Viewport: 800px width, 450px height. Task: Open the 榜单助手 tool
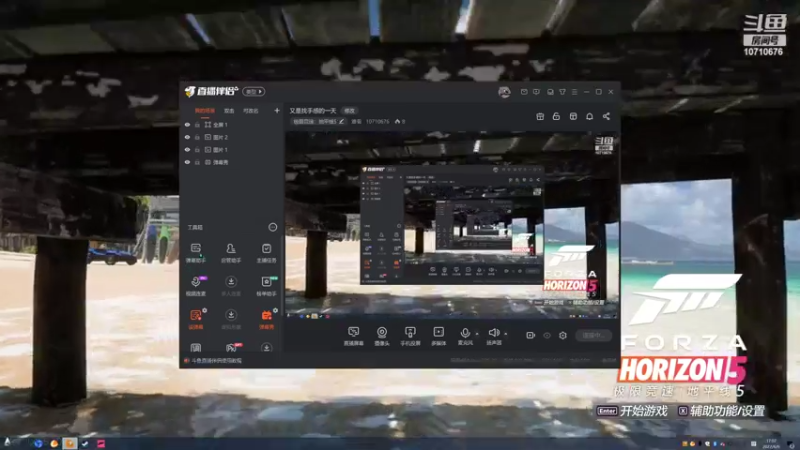pyautogui.click(x=266, y=286)
